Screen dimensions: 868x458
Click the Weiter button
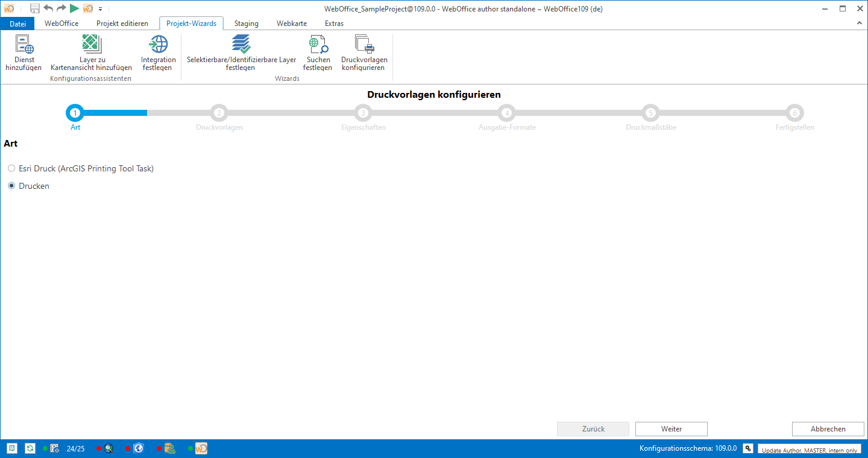coord(671,429)
